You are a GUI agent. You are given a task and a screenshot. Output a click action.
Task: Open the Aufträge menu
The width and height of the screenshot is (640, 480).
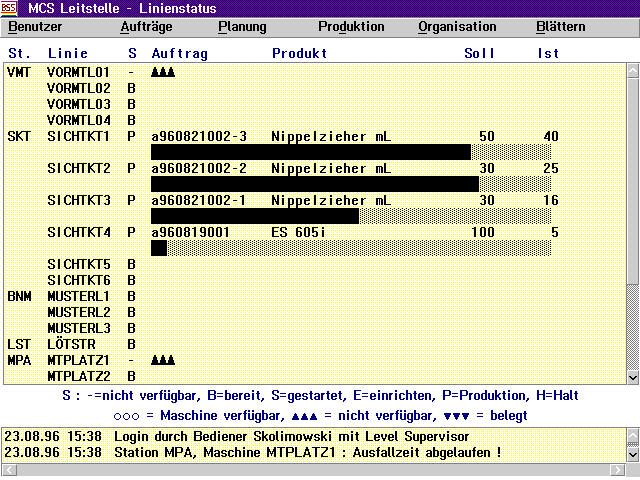146,27
